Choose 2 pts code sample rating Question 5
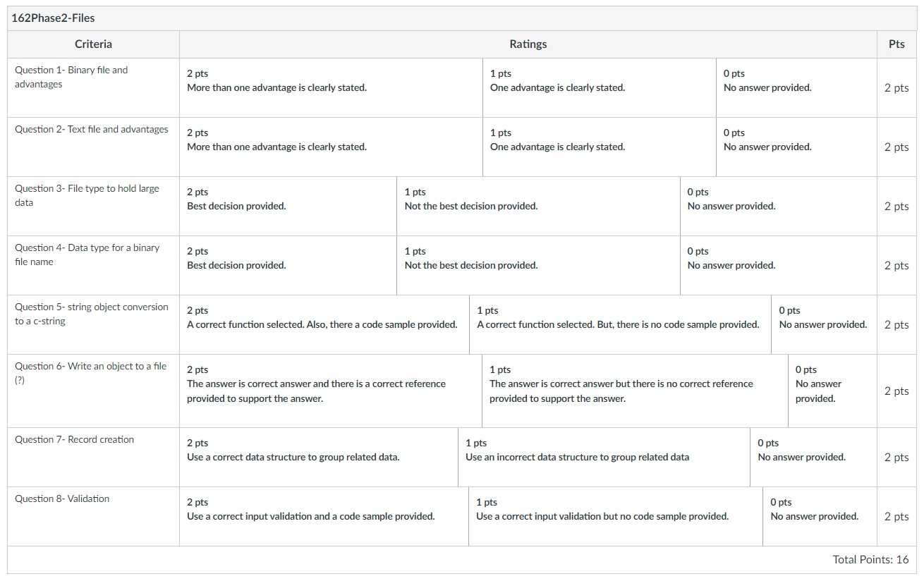 (324, 324)
